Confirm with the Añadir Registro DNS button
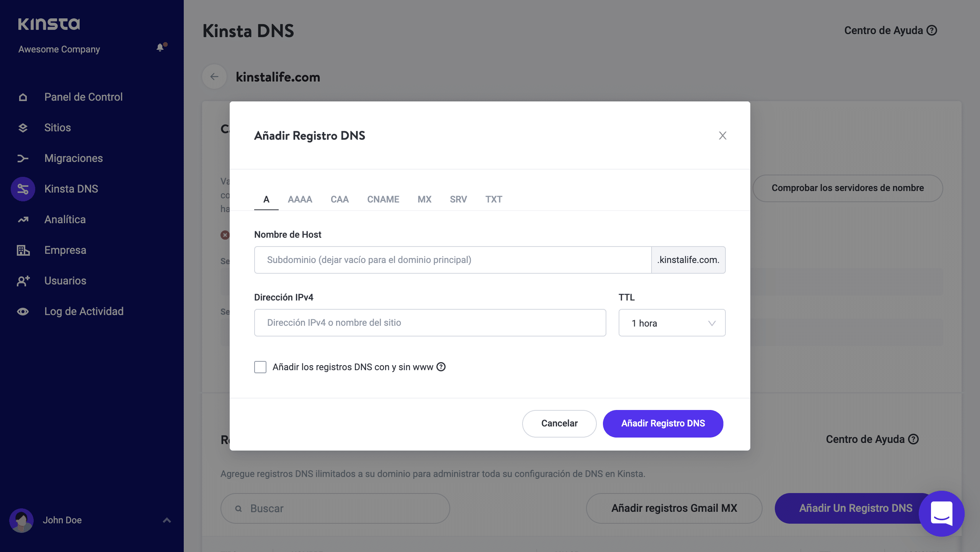This screenshot has height=552, width=980. click(x=663, y=423)
